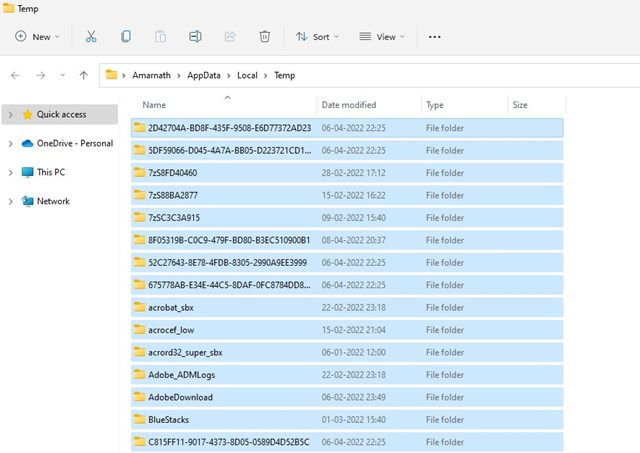Viewport: 640px width, 453px height.
Task: Open the New dropdown menu
Action: tap(38, 37)
